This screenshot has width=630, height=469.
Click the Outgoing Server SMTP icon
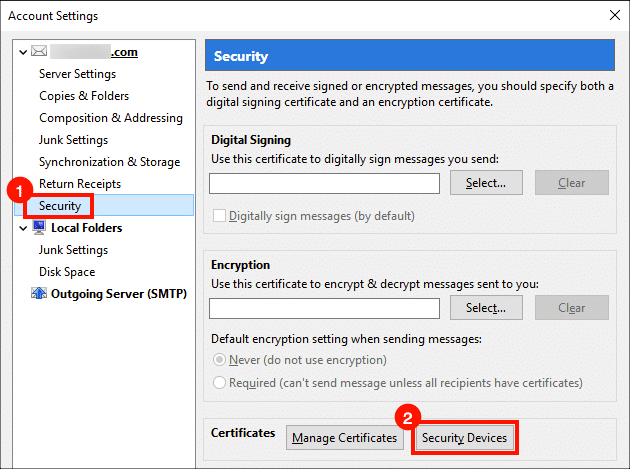(39, 294)
